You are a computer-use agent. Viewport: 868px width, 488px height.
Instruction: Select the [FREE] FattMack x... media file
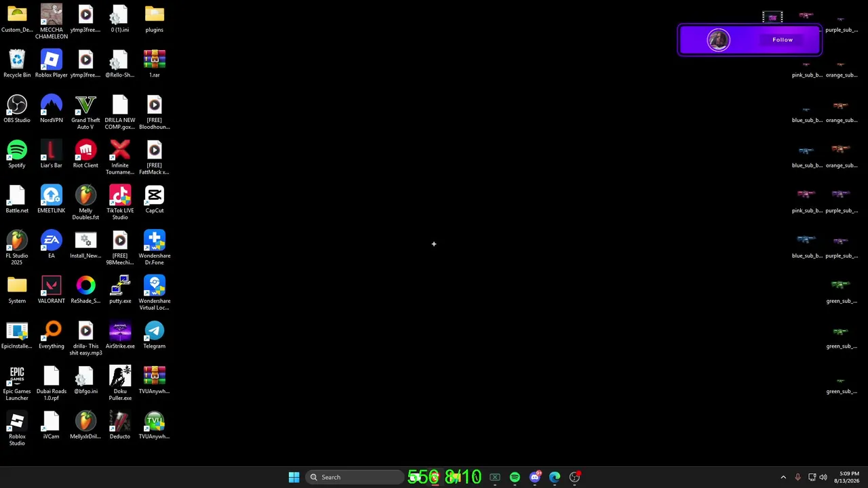pos(154,157)
